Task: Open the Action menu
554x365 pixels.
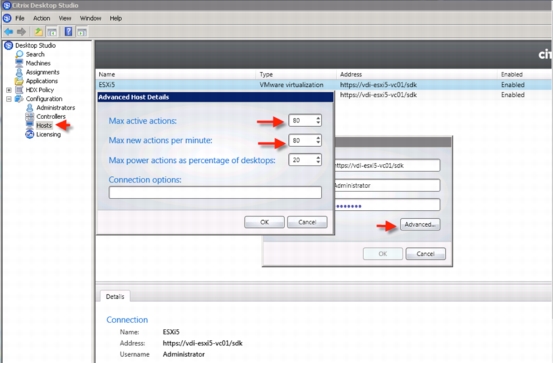Action: (x=42, y=18)
